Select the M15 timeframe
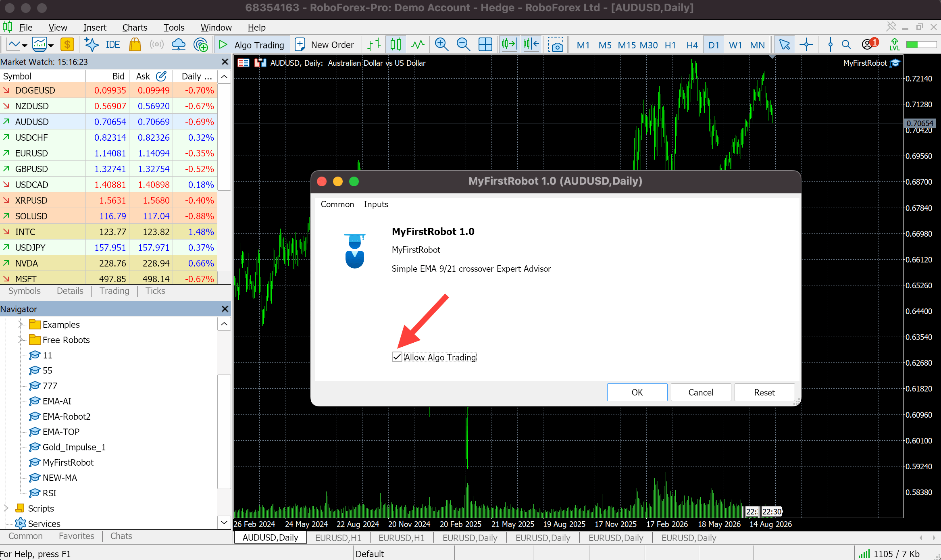The image size is (941, 560). click(x=627, y=45)
